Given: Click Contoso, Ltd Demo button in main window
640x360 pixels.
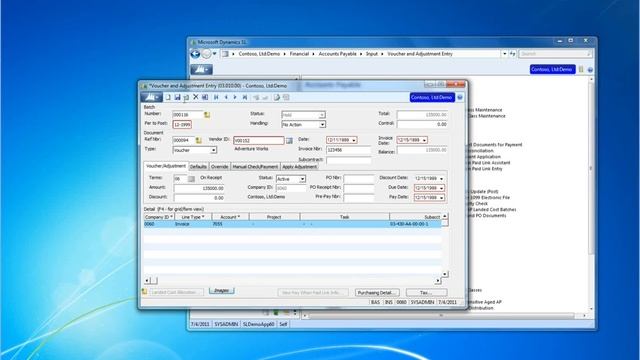Looking at the screenshot, I should (552, 69).
